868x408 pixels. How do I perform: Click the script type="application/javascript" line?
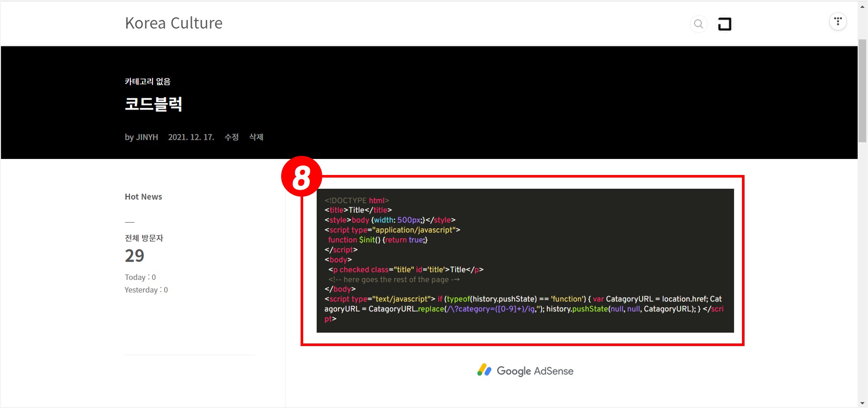[x=392, y=230]
